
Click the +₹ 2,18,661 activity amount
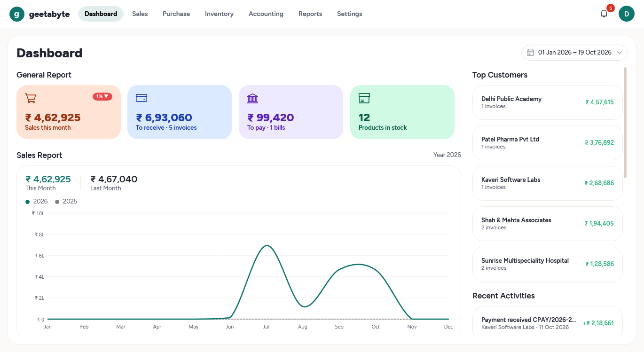[598, 323]
